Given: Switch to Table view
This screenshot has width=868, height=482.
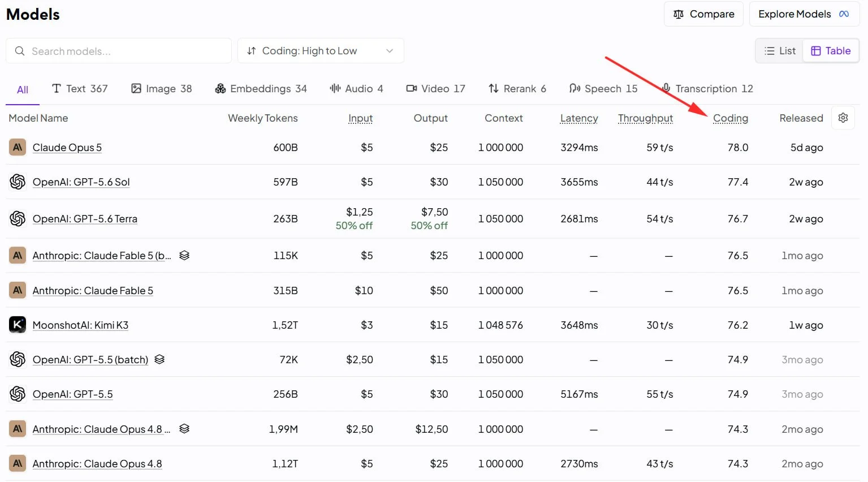Looking at the screenshot, I should [831, 51].
